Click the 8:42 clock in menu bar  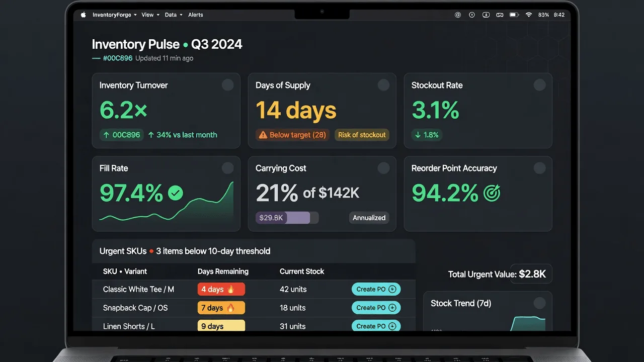[x=559, y=15]
